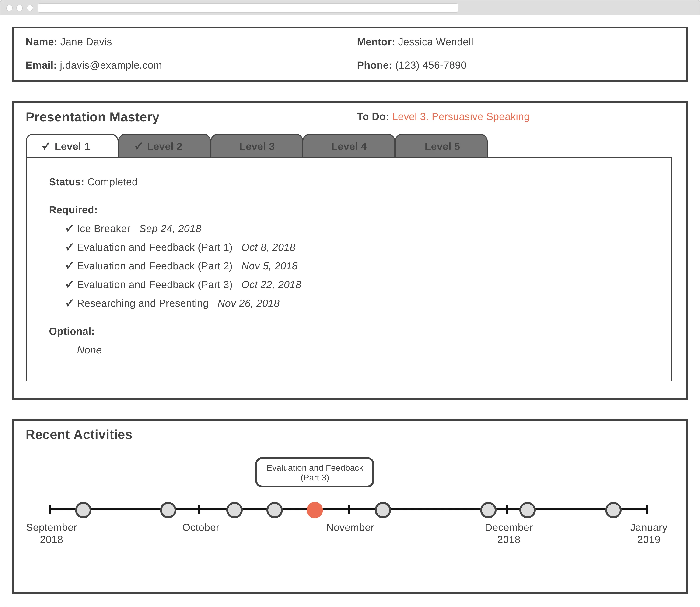Screen dimensions: 700x607
Task: Open the Level 3 Persuasive Speaking link
Action: coord(461,116)
